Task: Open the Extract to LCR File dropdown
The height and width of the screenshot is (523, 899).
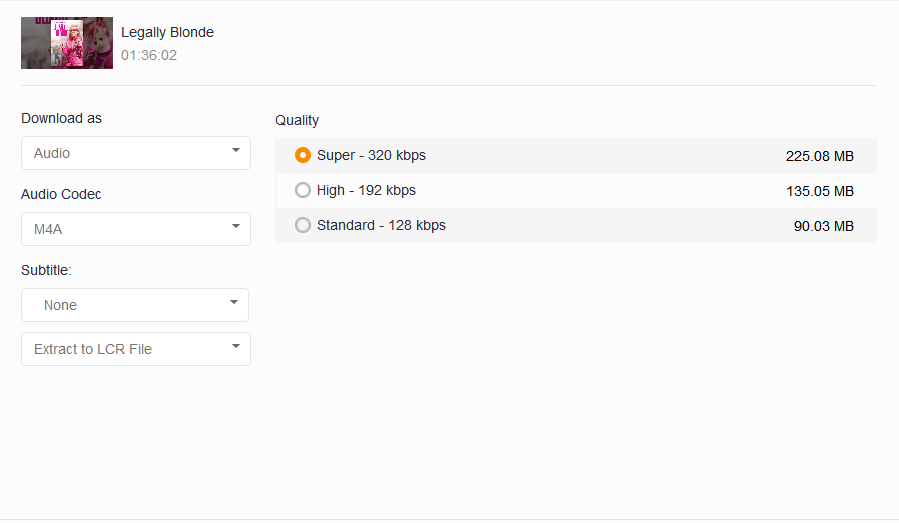Action: (135, 349)
